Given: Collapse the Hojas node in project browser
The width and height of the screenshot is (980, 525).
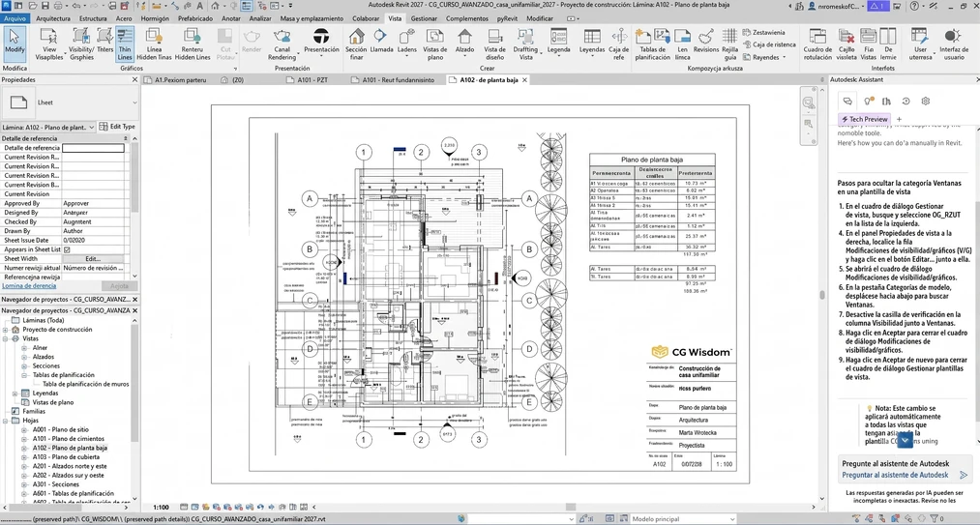Looking at the screenshot, I should (x=6, y=421).
